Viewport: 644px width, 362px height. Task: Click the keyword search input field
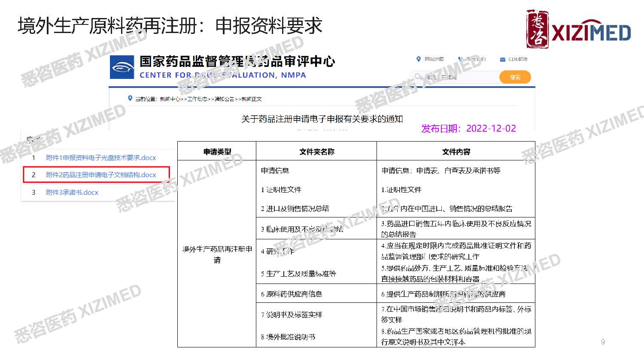click(x=459, y=77)
